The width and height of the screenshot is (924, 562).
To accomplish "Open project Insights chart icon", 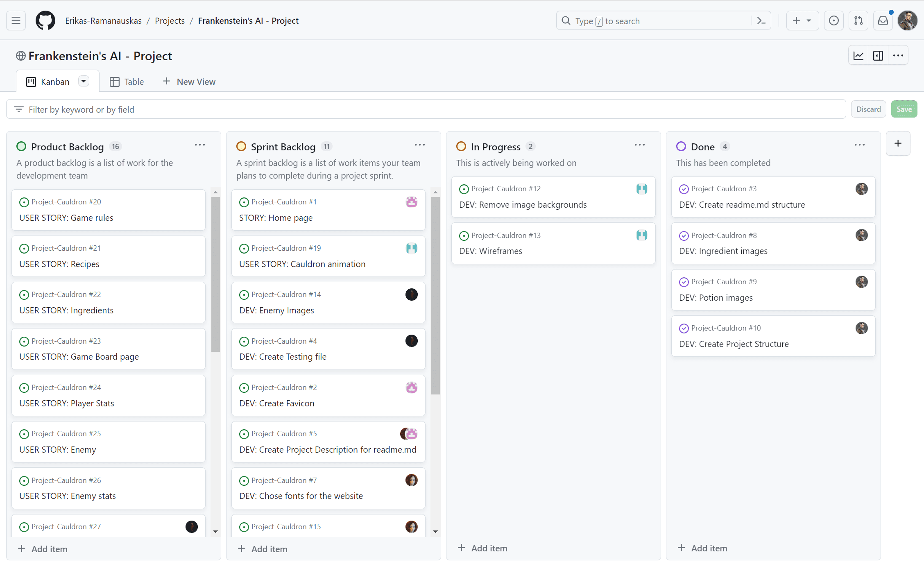I will 858,56.
